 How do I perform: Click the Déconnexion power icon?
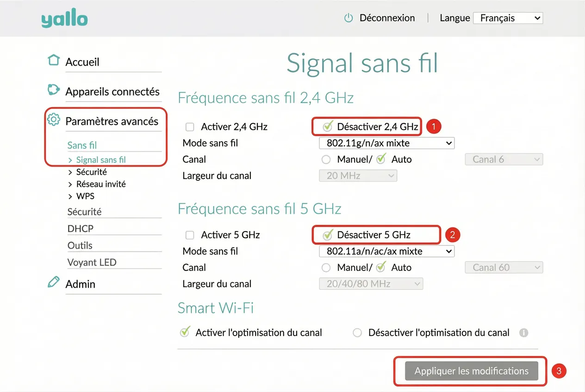click(x=349, y=18)
